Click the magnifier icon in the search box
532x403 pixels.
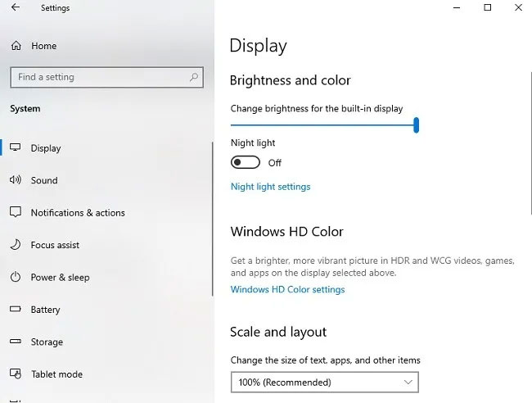[194, 77]
